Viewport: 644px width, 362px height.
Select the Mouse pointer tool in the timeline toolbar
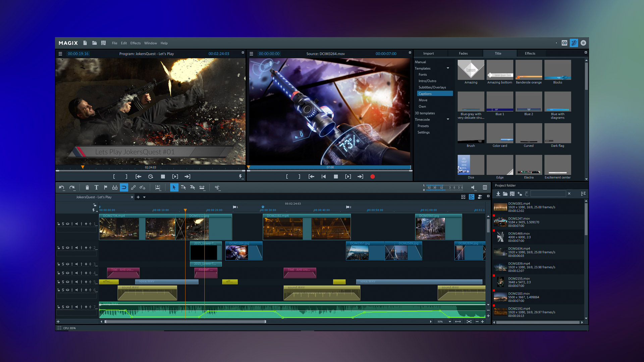(x=174, y=187)
